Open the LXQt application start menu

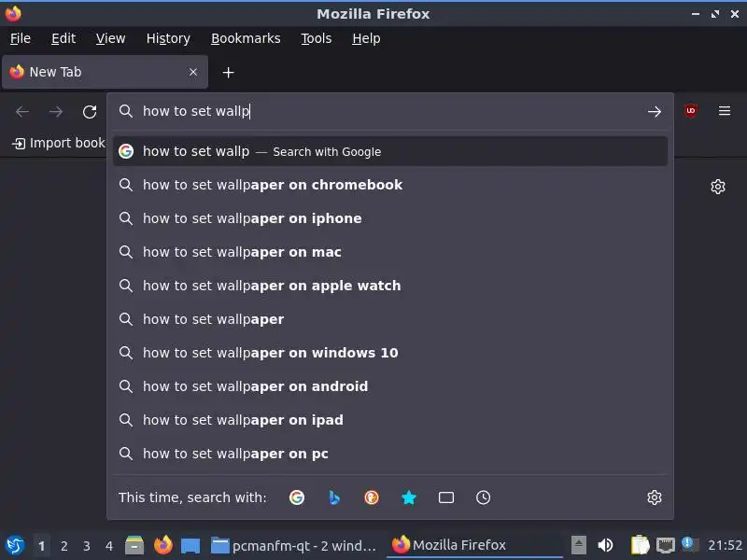[15, 545]
